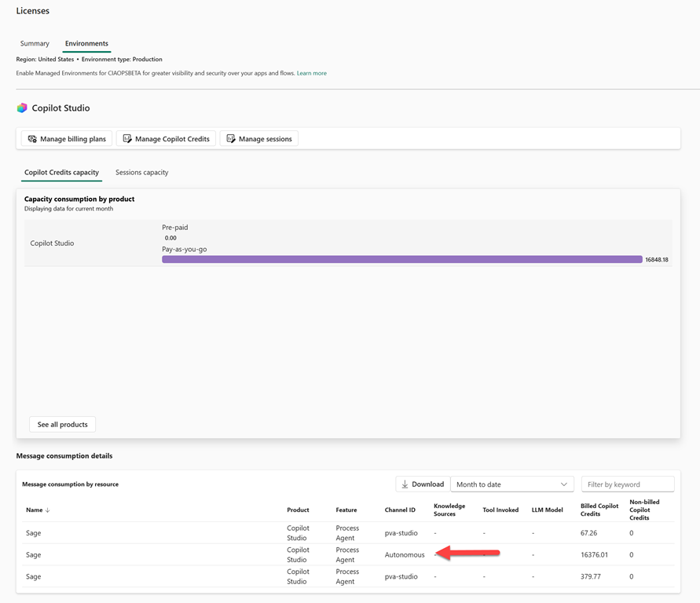Viewport: 700px width, 603px height.
Task: Click the Message consumption by resource label
Action: pos(71,484)
